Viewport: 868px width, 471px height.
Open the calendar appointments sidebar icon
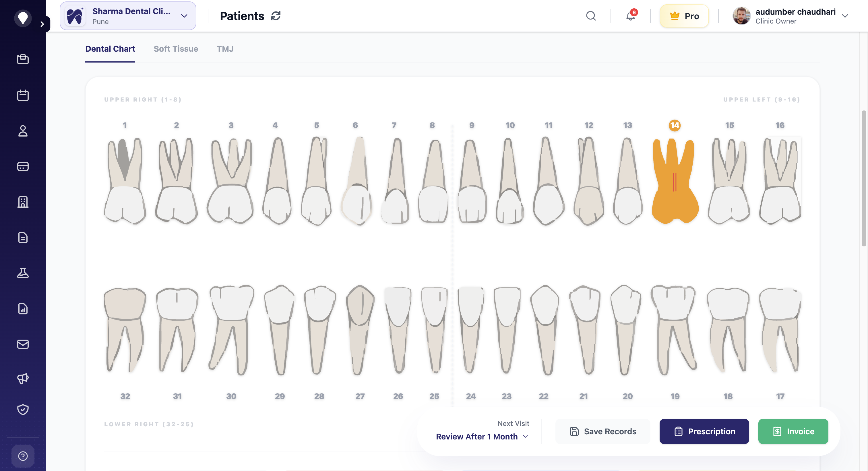(x=23, y=95)
